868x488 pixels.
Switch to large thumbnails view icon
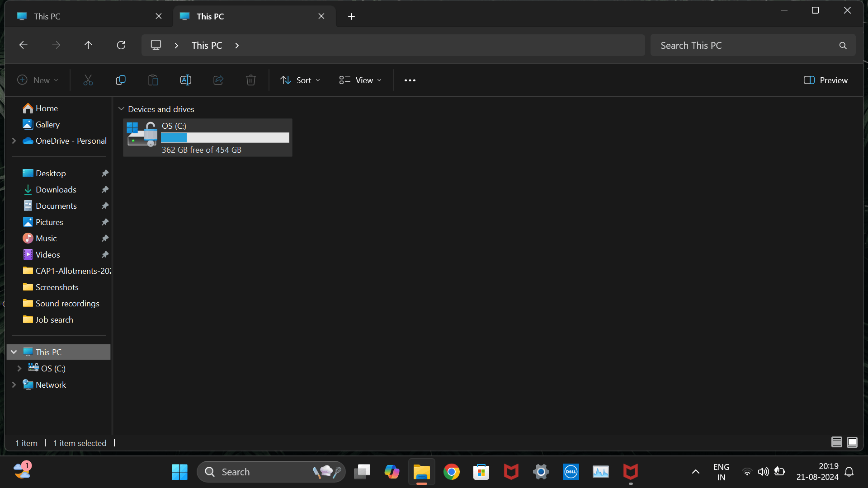click(852, 442)
